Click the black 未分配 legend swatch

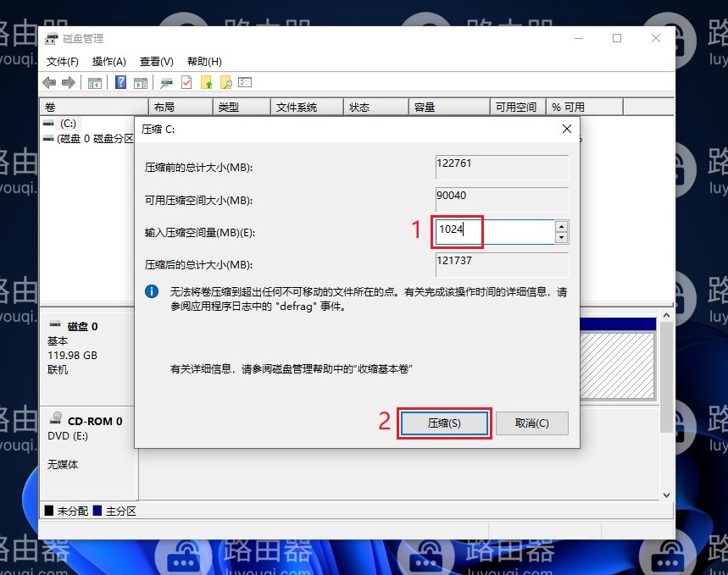[x=49, y=511]
